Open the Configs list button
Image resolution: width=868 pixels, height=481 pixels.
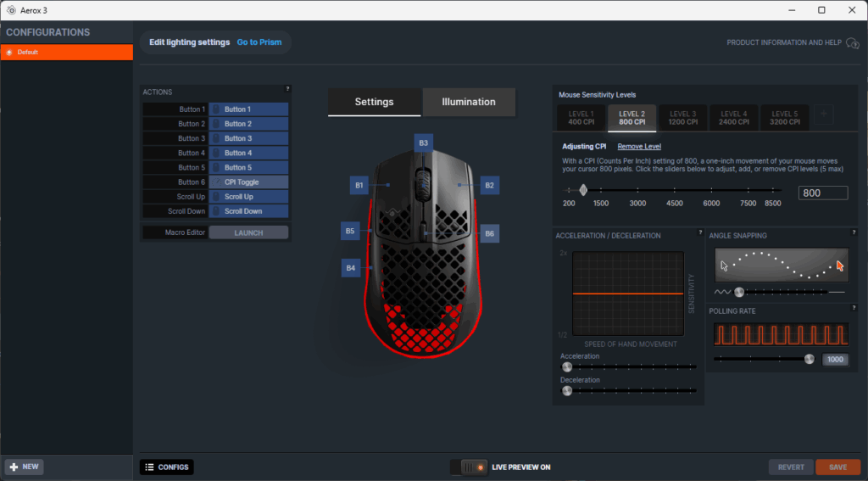click(x=167, y=467)
